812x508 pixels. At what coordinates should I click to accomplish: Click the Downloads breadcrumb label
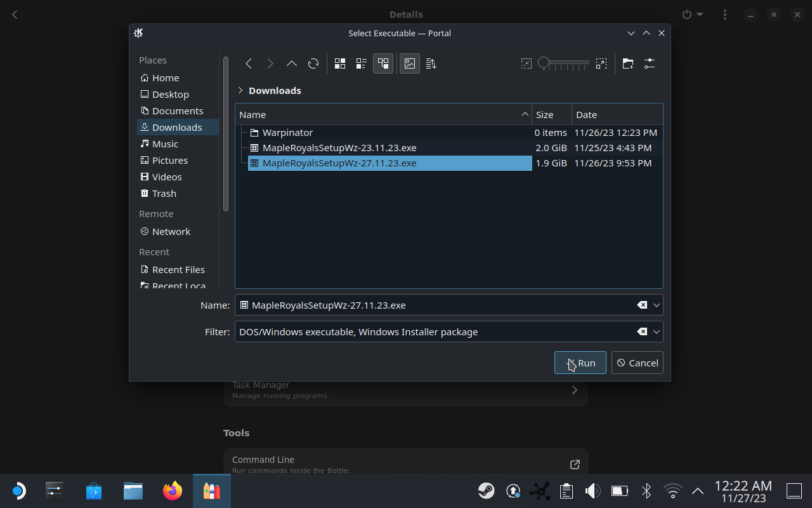(x=275, y=90)
